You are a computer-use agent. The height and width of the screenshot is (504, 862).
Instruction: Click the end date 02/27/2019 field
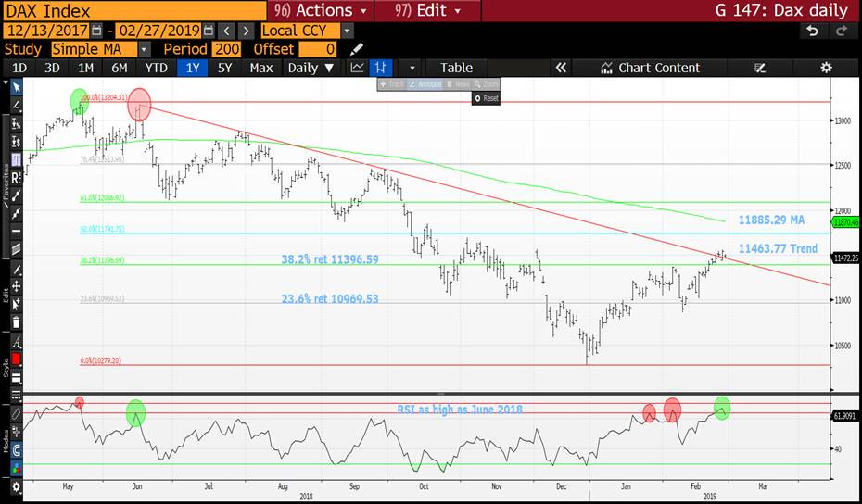coord(158,31)
